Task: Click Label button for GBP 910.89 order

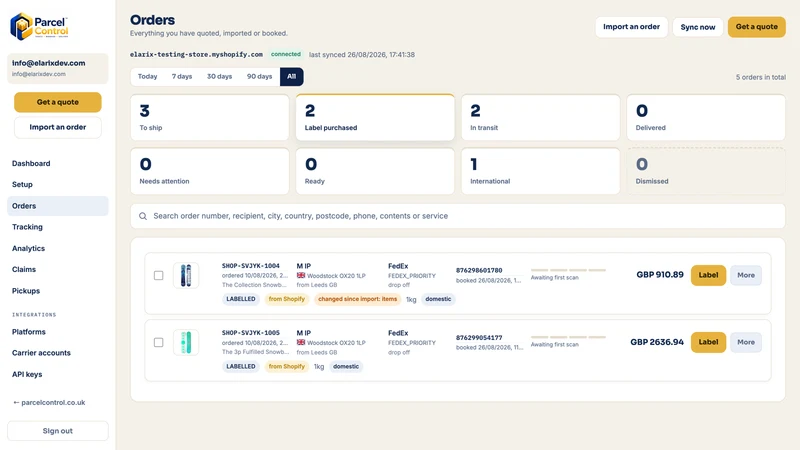Action: pos(708,276)
